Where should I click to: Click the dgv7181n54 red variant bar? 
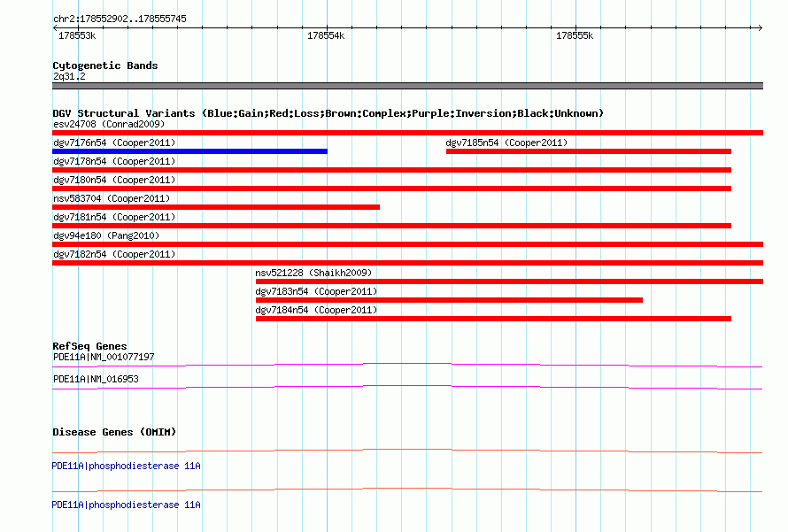(391, 226)
